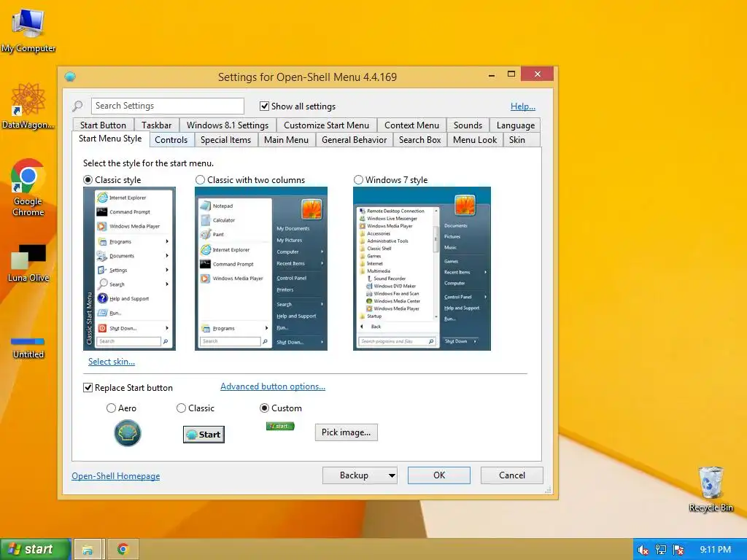Open Advanced button options link
The width and height of the screenshot is (747, 560).
pos(273,386)
